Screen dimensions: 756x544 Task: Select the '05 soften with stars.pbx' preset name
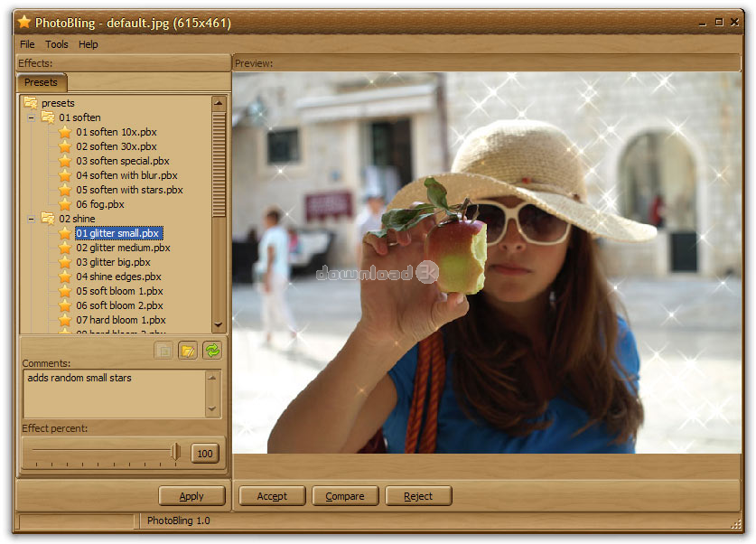tap(129, 190)
